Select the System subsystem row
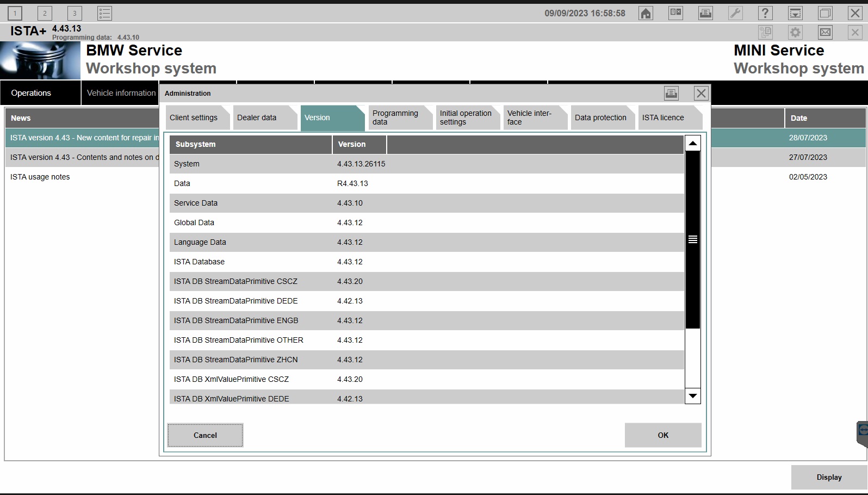Image resolution: width=868 pixels, height=495 pixels. tap(427, 164)
